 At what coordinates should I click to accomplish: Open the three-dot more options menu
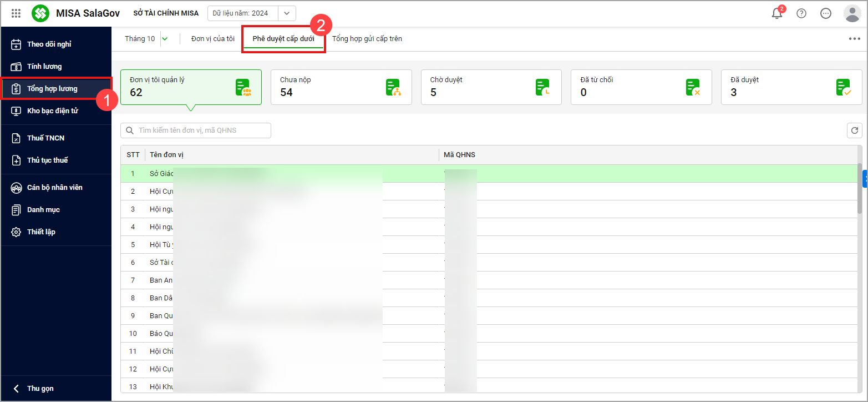click(854, 39)
